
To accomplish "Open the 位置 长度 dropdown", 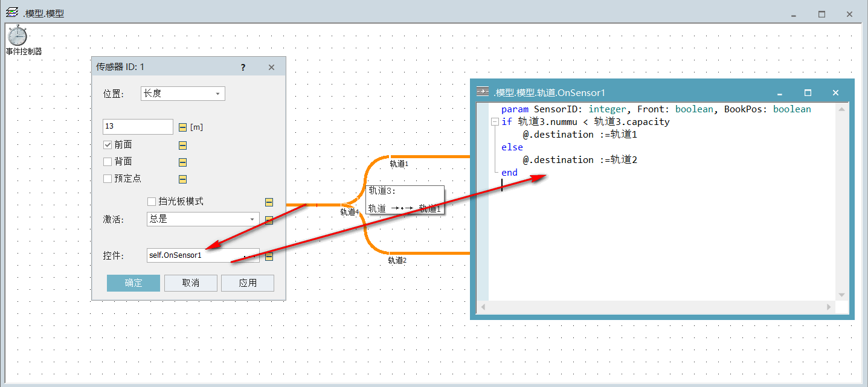I will click(182, 94).
